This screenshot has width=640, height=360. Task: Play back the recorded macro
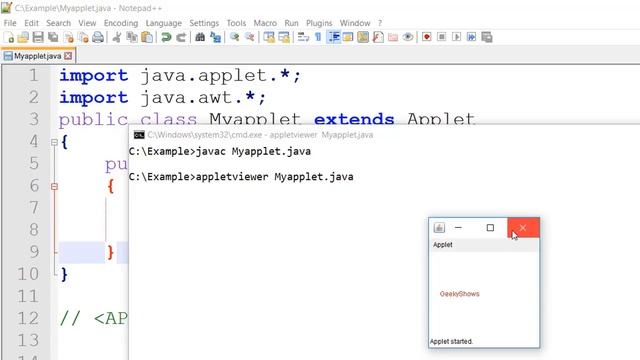456,37
